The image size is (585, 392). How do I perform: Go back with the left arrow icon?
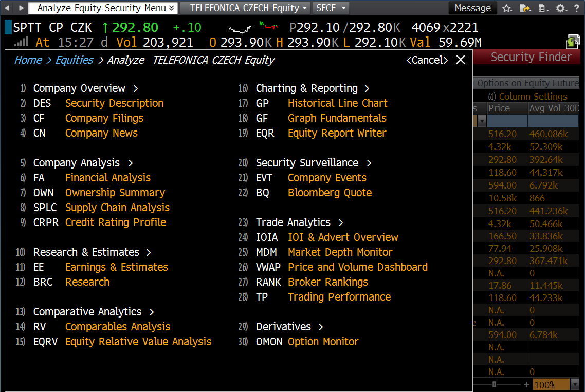tap(7, 8)
